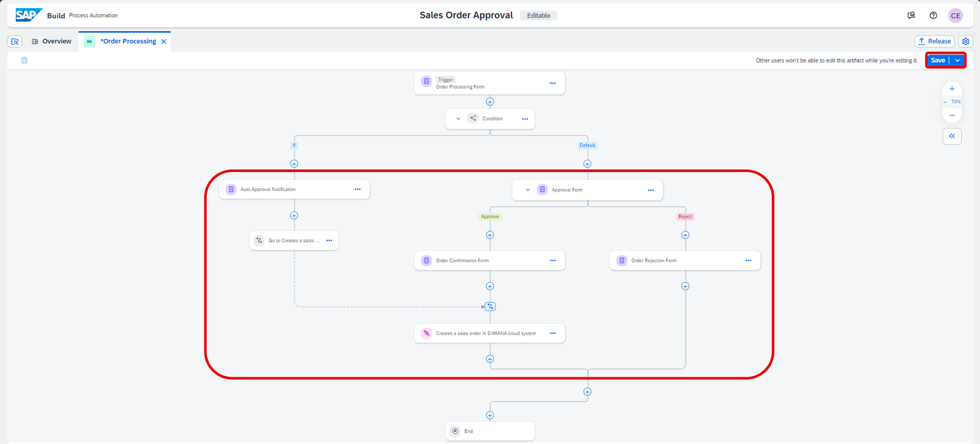Add step below Auto Approval Notification
This screenshot has width=980, height=444.
[x=294, y=216]
